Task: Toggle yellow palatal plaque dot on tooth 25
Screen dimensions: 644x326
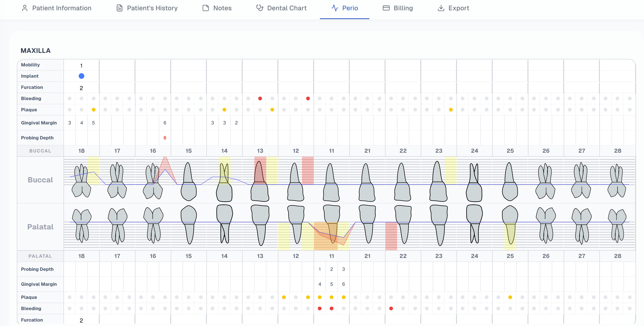Action: pyautogui.click(x=510, y=297)
